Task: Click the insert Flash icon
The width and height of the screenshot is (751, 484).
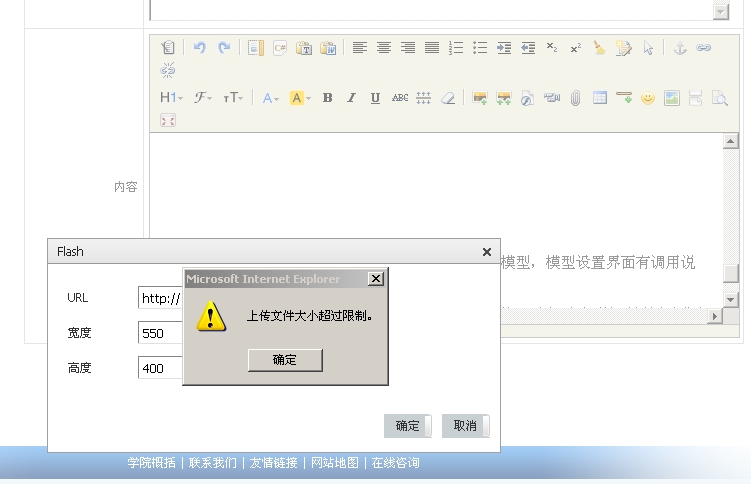Action: (x=528, y=98)
